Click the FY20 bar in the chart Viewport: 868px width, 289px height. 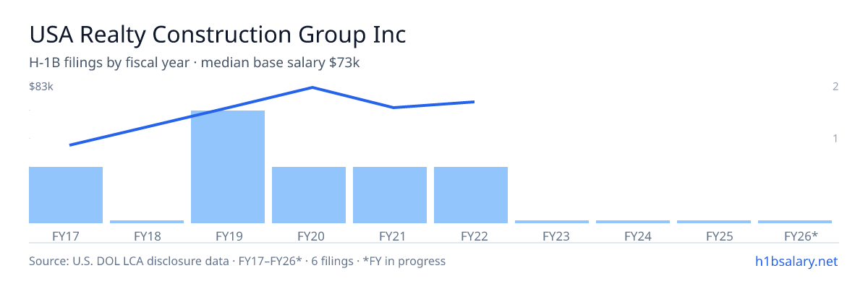(x=309, y=195)
